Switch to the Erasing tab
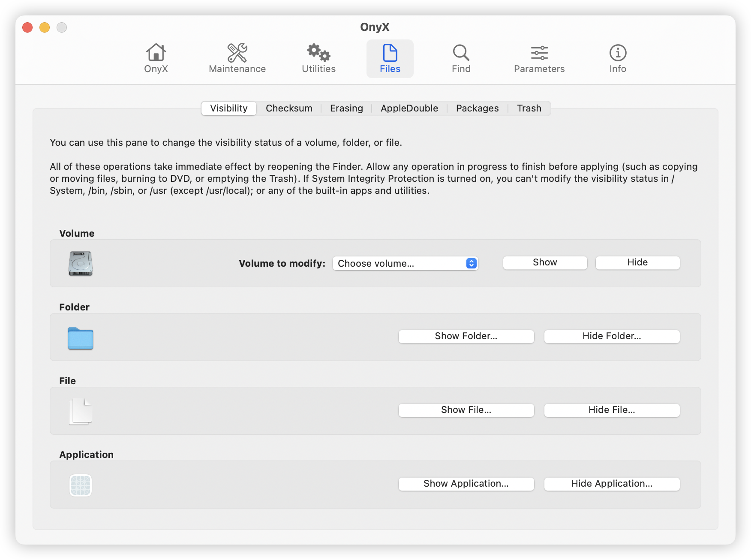Image resolution: width=751 pixels, height=560 pixels. 346,108
